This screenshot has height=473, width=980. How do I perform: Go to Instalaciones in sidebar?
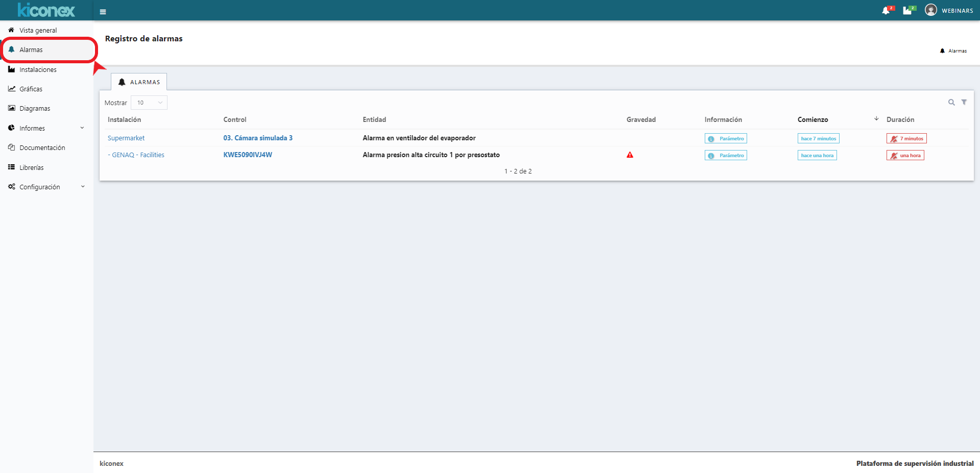(38, 69)
